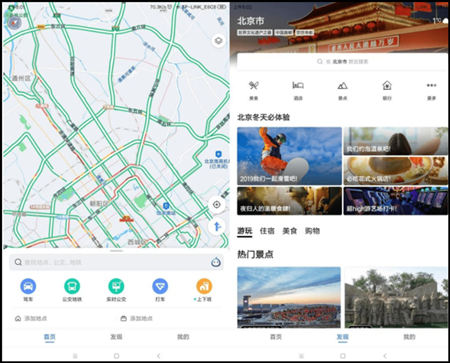Switch to the 游玩 category tab
This screenshot has height=363, width=450.
[245, 231]
